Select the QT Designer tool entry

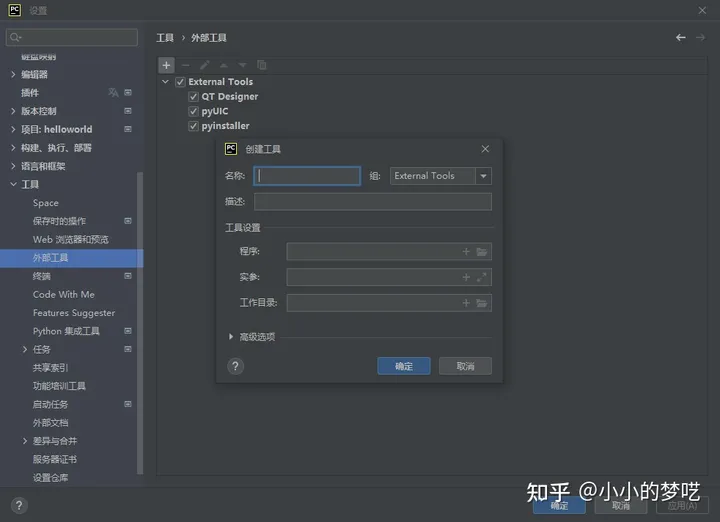[230, 96]
